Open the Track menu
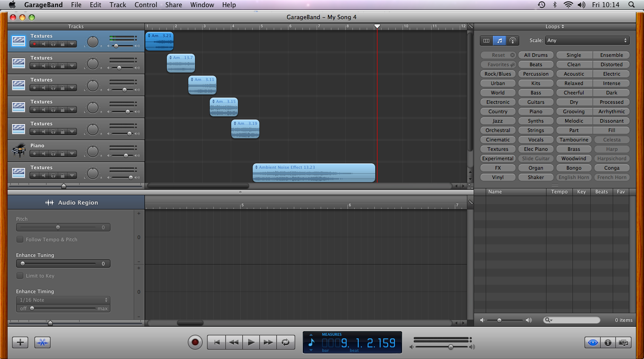The height and width of the screenshot is (359, 644). (x=118, y=5)
